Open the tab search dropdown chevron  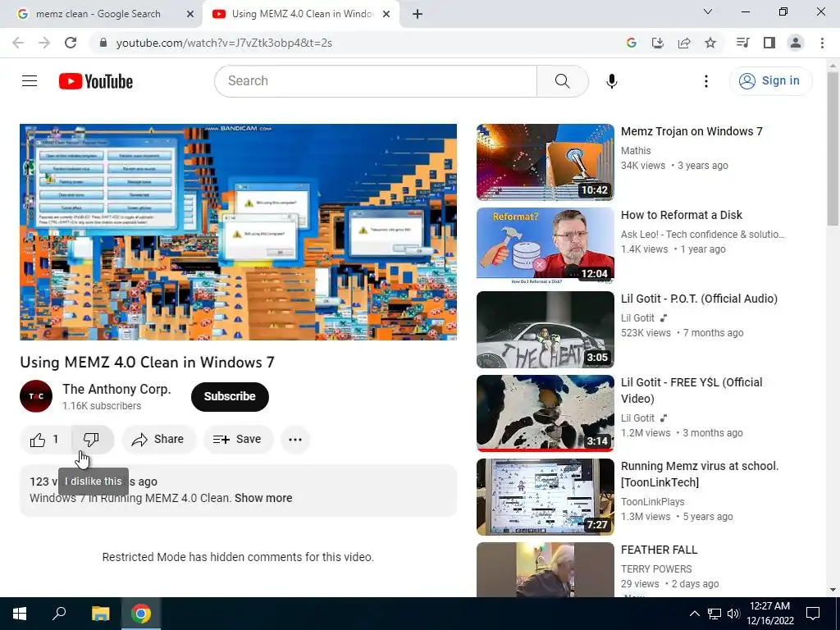tap(708, 11)
